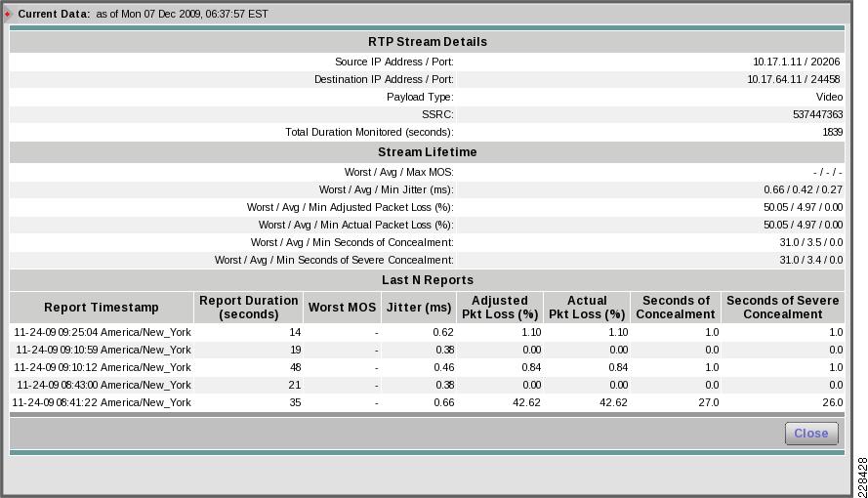868x498 pixels.
Task: Click the Payload Type label
Action: (x=420, y=98)
